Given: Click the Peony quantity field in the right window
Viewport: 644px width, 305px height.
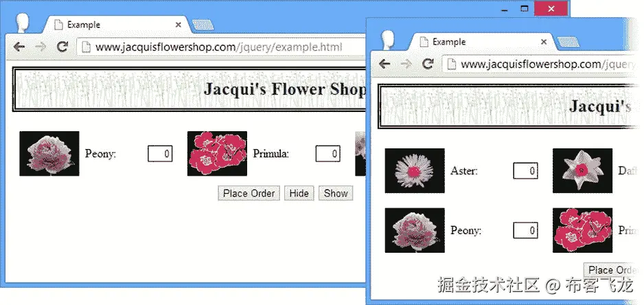Looking at the screenshot, I should coord(525,230).
